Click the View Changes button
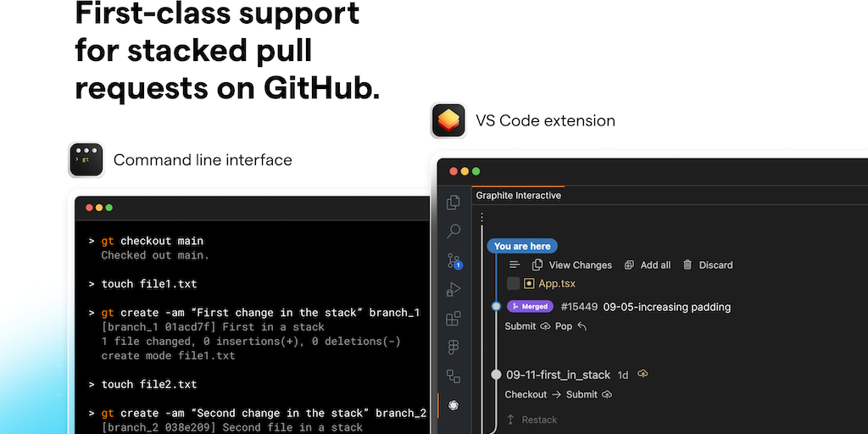868x434 pixels. click(572, 265)
